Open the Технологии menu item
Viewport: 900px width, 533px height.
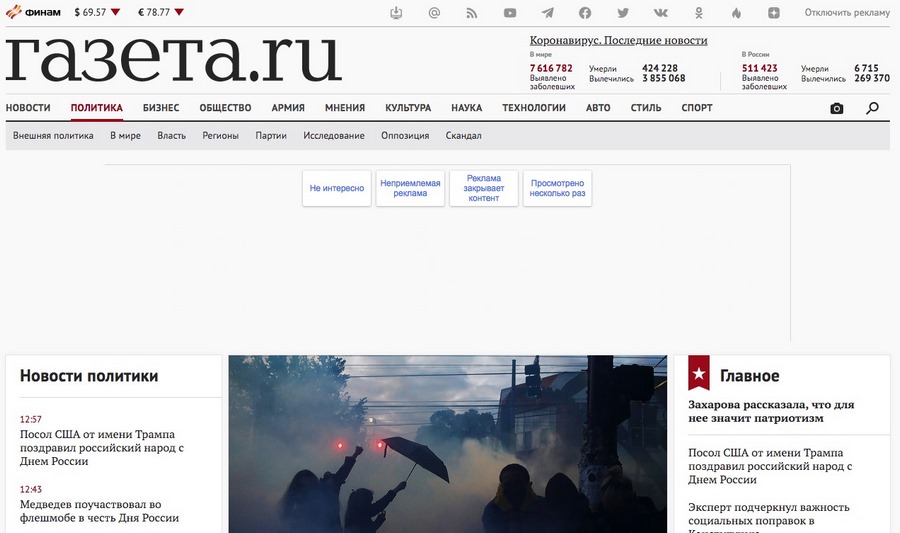pos(534,108)
